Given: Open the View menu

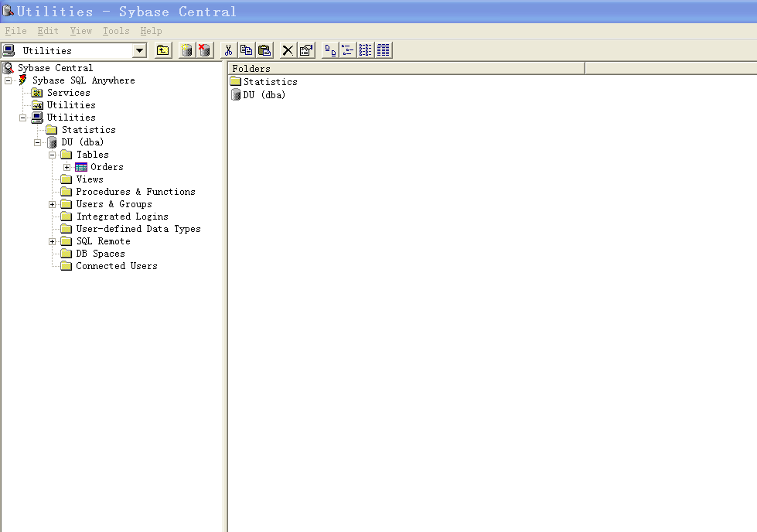Looking at the screenshot, I should tap(80, 31).
